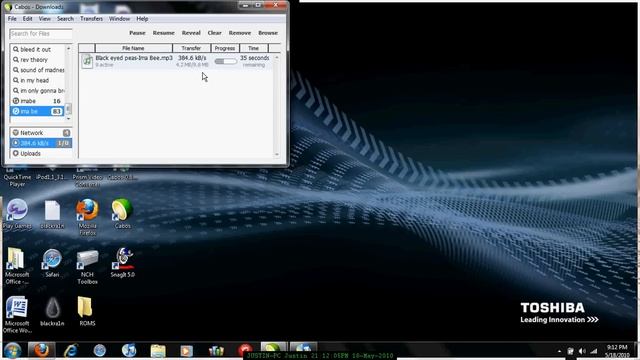Viewport: 640px width, 360px height.
Task: Click the Reveal toolbar button
Action: click(x=191, y=33)
